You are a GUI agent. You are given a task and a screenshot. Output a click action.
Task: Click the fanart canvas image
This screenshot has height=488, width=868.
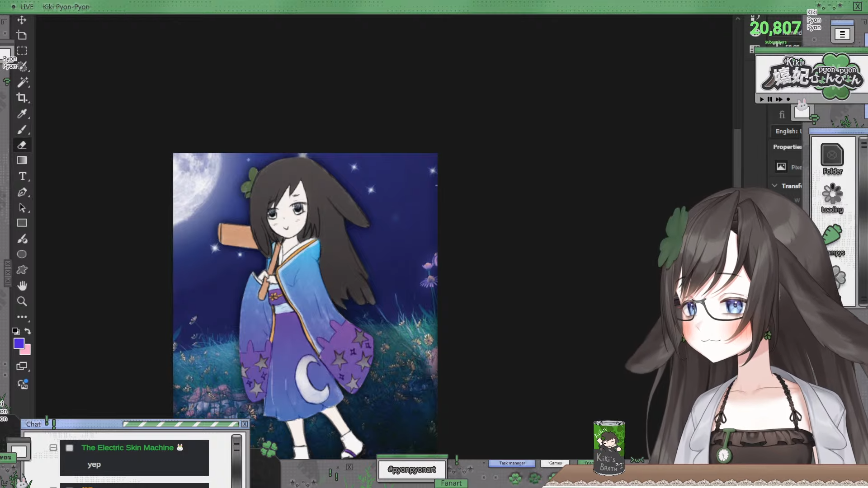305,306
